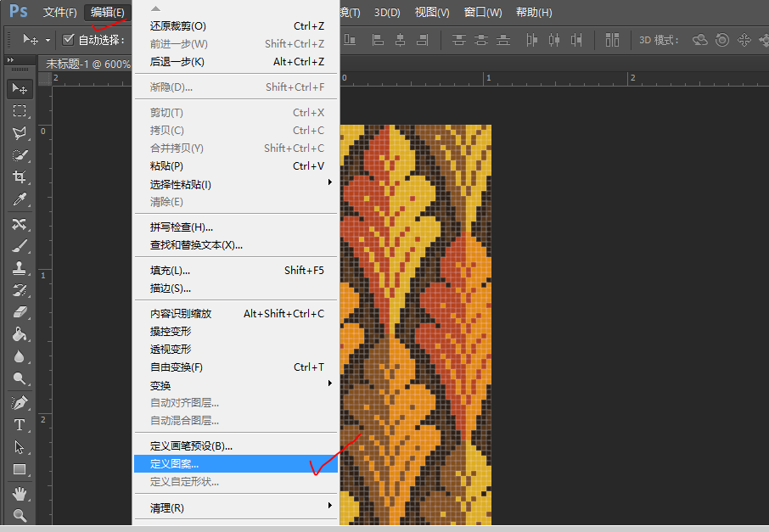This screenshot has height=532, width=769.
Task: Choose 内容识别缩放 menu entry
Action: [236, 314]
